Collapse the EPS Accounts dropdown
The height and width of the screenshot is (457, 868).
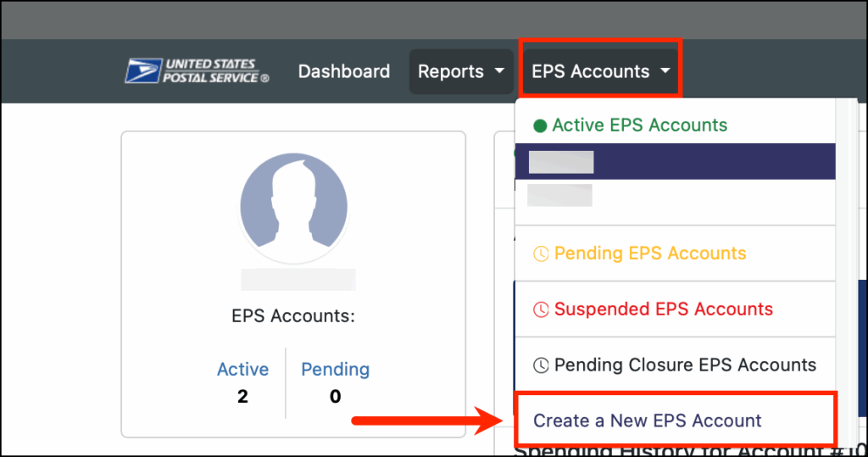tap(590, 72)
